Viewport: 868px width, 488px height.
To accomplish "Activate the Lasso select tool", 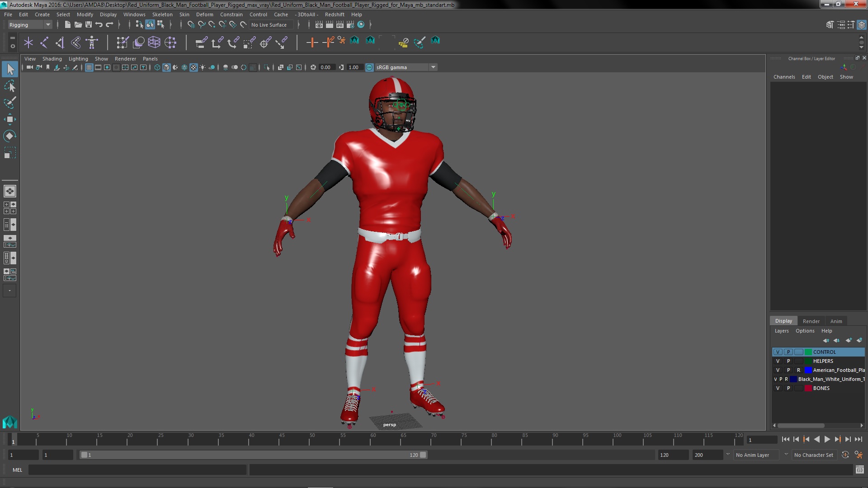I will click(x=10, y=86).
